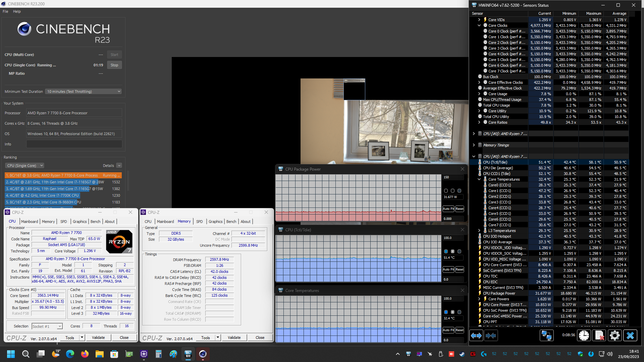
Task: Expand sensor layout with the double-arrow icon in HWiNFO
Action: pyautogui.click(x=476, y=336)
